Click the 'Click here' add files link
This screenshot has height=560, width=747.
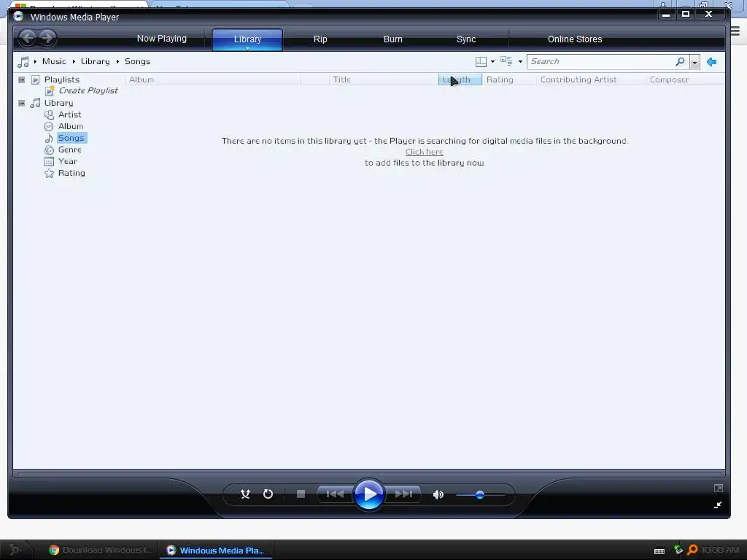coord(424,152)
